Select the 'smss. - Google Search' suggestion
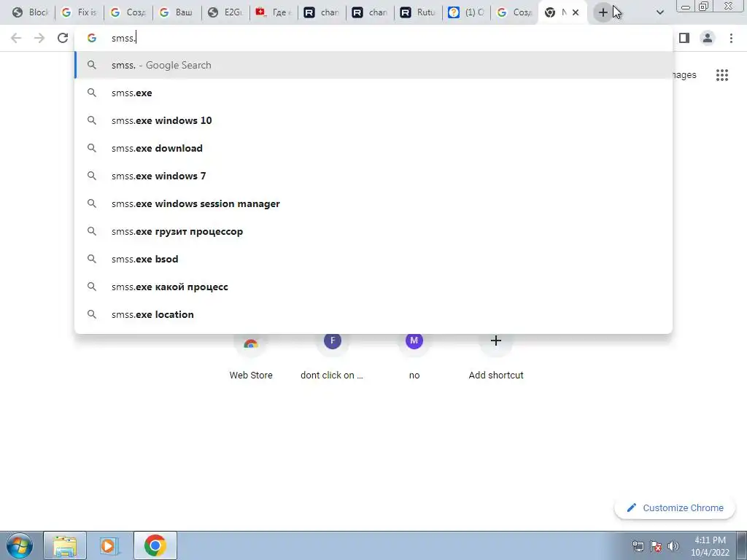The height and width of the screenshot is (560, 747). point(373,65)
